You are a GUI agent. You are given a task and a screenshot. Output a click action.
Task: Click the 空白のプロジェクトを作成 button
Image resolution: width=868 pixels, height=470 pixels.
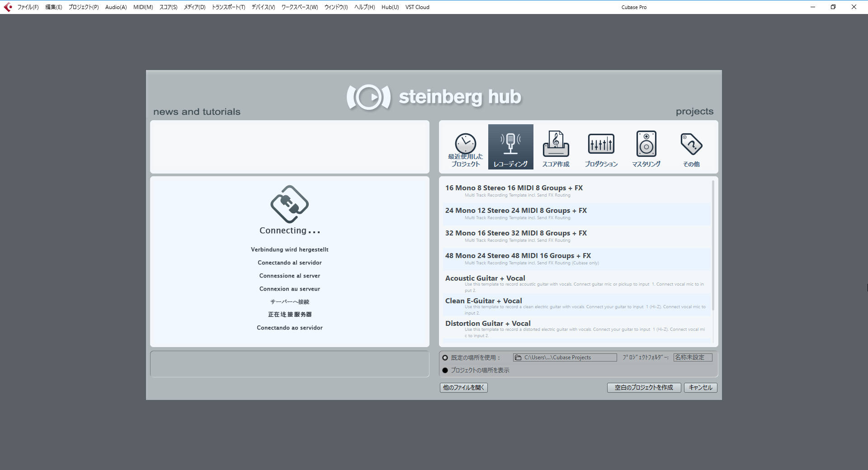click(644, 387)
